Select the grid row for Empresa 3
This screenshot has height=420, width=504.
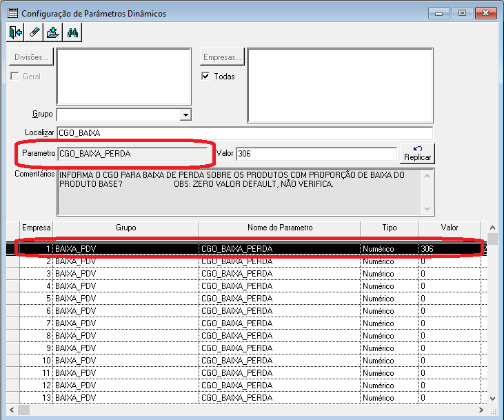point(247,274)
